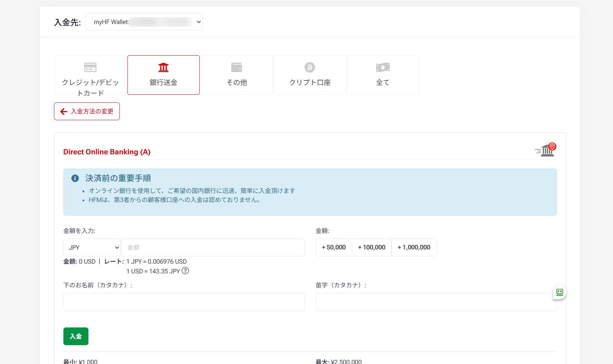Image resolution: width=613 pixels, height=364 pixels.
Task: Add 100,000 using quick amount button
Action: 372,248
